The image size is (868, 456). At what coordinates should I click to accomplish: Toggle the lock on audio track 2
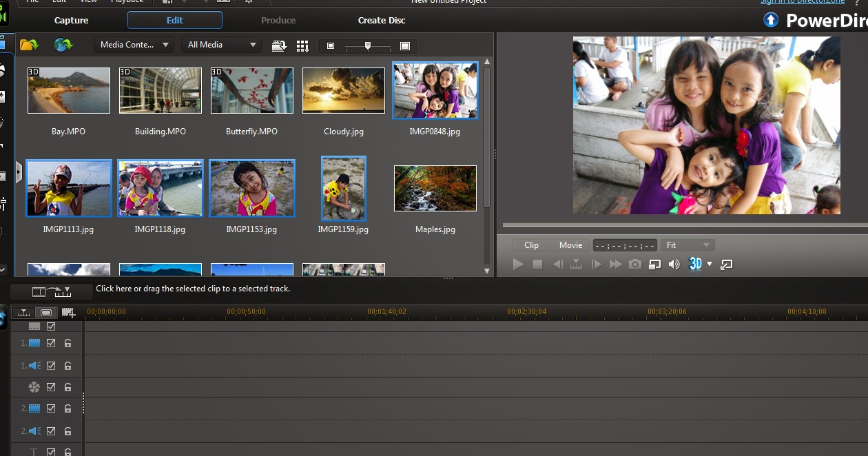68,431
